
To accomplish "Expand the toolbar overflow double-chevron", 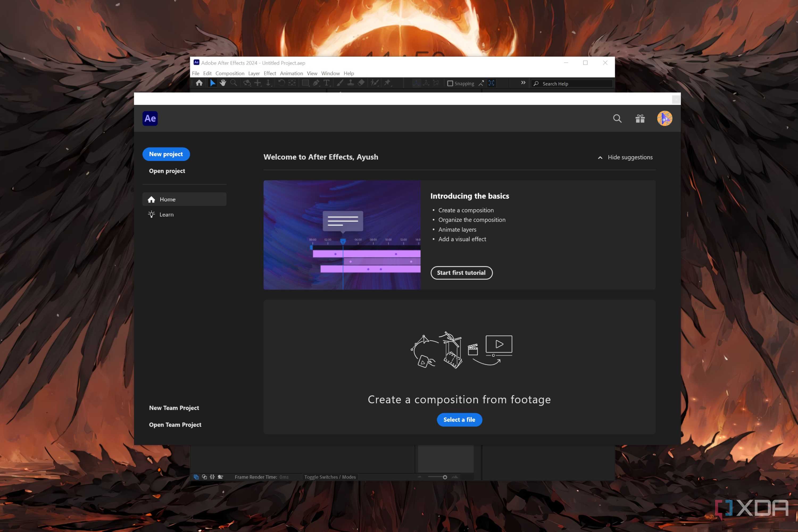I will [523, 83].
